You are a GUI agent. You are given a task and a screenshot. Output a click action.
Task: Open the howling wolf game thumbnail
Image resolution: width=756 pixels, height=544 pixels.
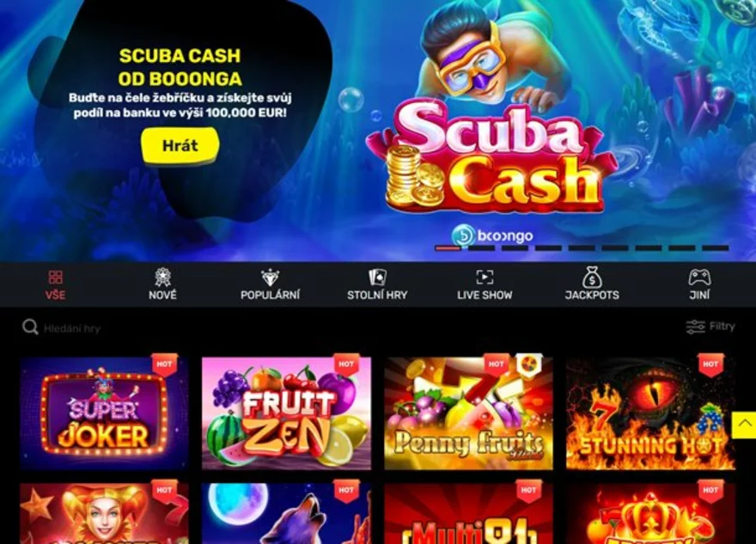tap(286, 514)
